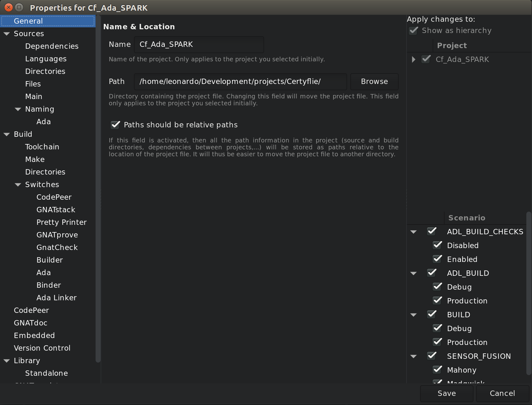Open GnatCheck switches page
532x405 pixels.
click(x=57, y=247)
